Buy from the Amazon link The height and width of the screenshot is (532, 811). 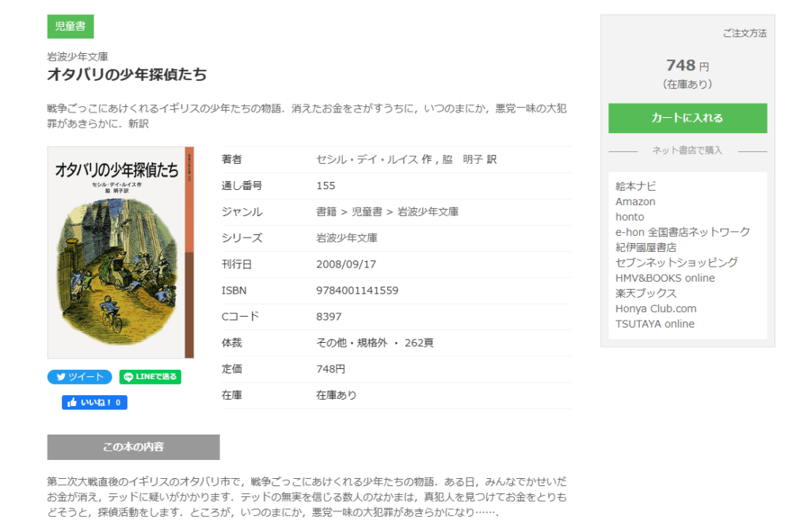tap(635, 202)
